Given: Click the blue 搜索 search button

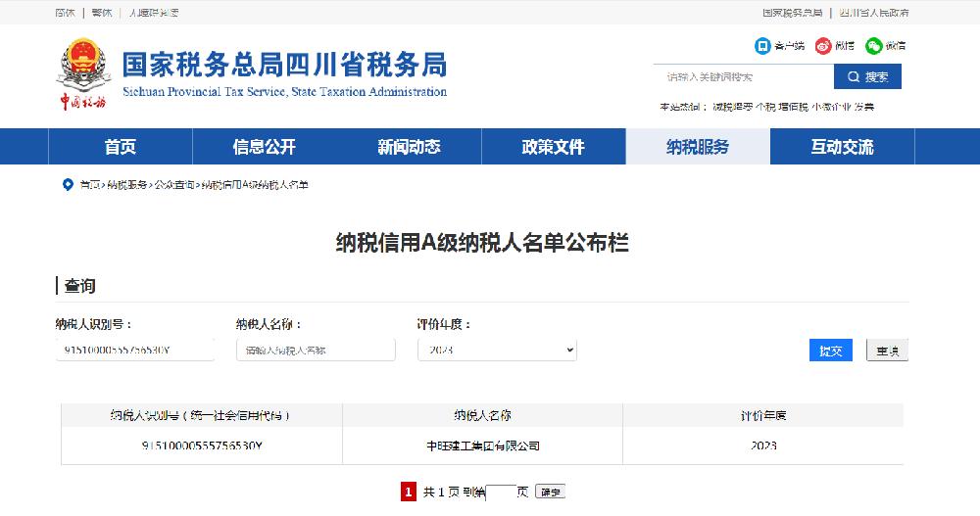Looking at the screenshot, I should pos(867,76).
